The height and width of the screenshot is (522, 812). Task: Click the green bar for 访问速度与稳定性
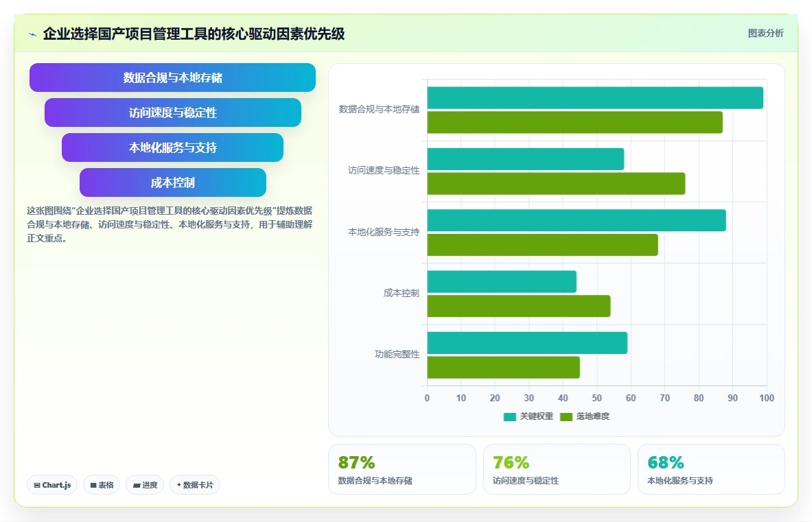[x=556, y=184]
